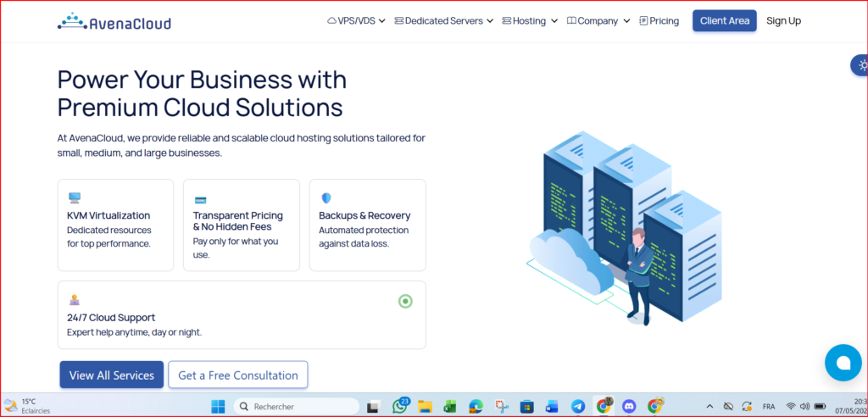
Task: Click View All Services button
Action: tap(112, 375)
